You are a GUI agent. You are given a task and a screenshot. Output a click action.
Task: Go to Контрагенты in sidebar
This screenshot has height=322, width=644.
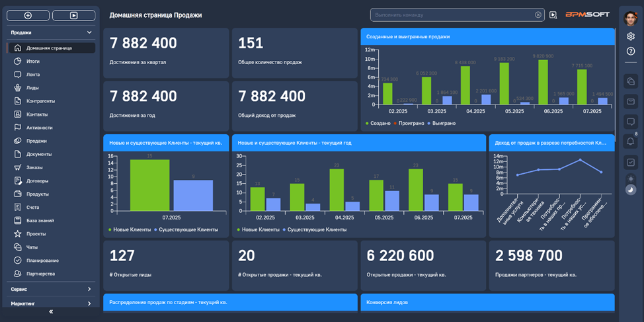click(x=40, y=101)
